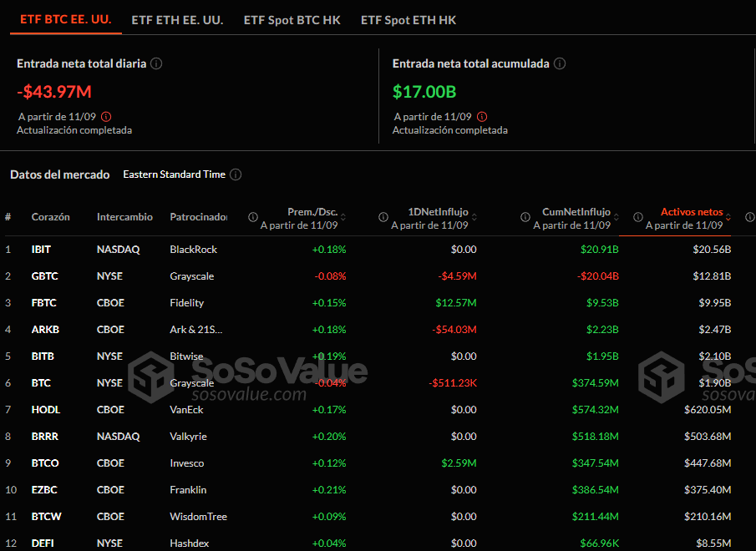Open the Eastern Standard Time info icon
This screenshot has height=551, width=756.
(236, 174)
